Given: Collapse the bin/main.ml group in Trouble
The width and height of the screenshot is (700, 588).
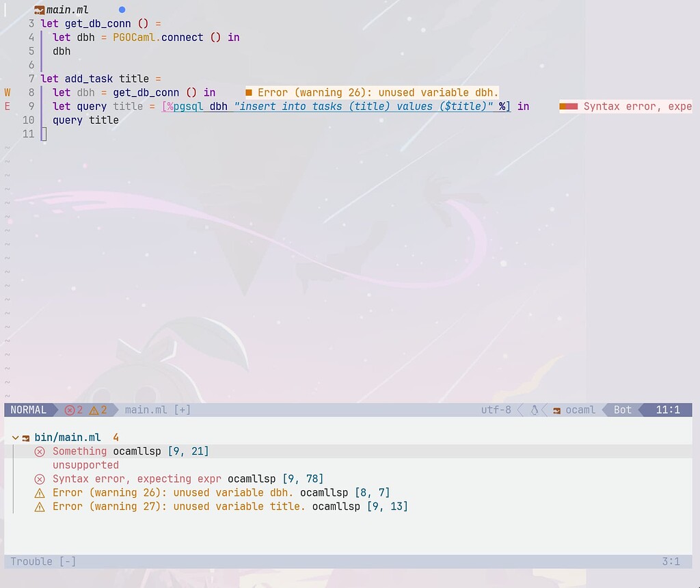Looking at the screenshot, I should [14, 436].
